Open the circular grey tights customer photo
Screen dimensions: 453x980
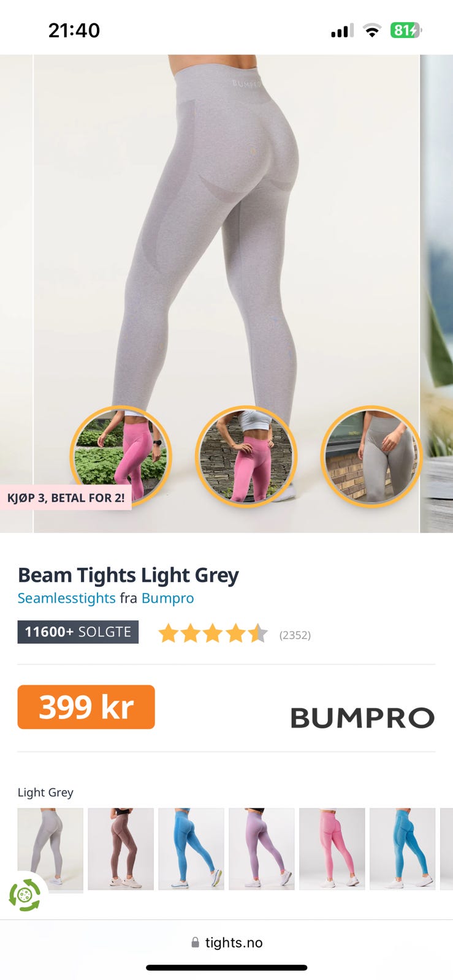coord(371,456)
